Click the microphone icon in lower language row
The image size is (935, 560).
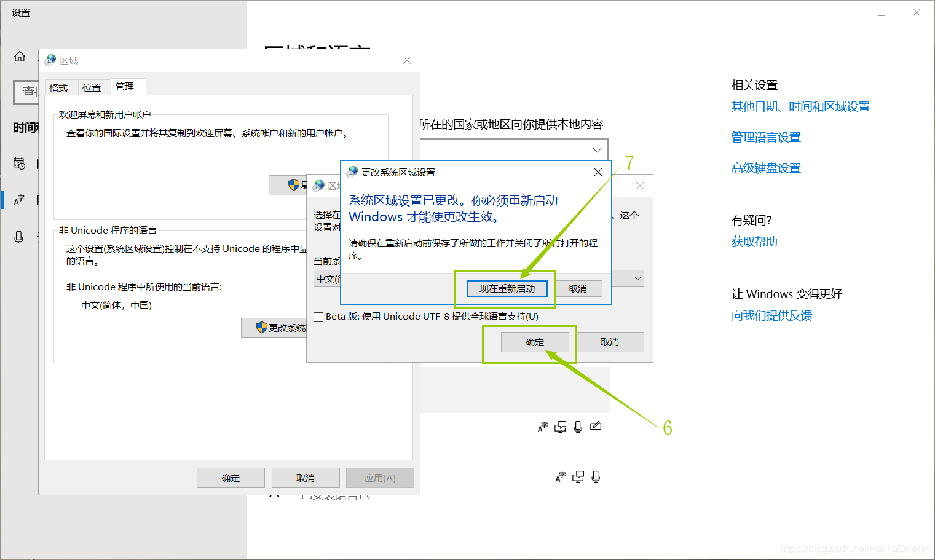click(x=596, y=476)
